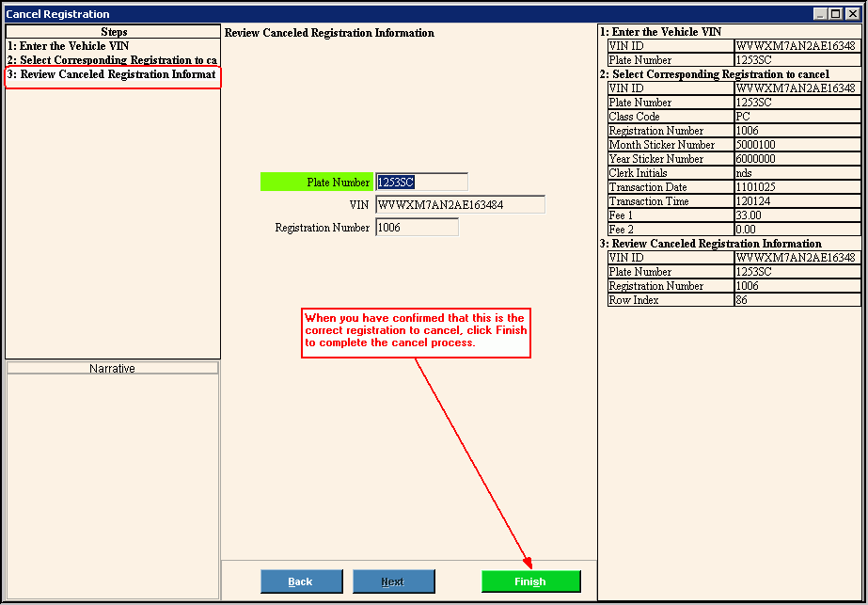This screenshot has width=868, height=605.
Task: Close the Cancel Registration window
Action: [852, 14]
